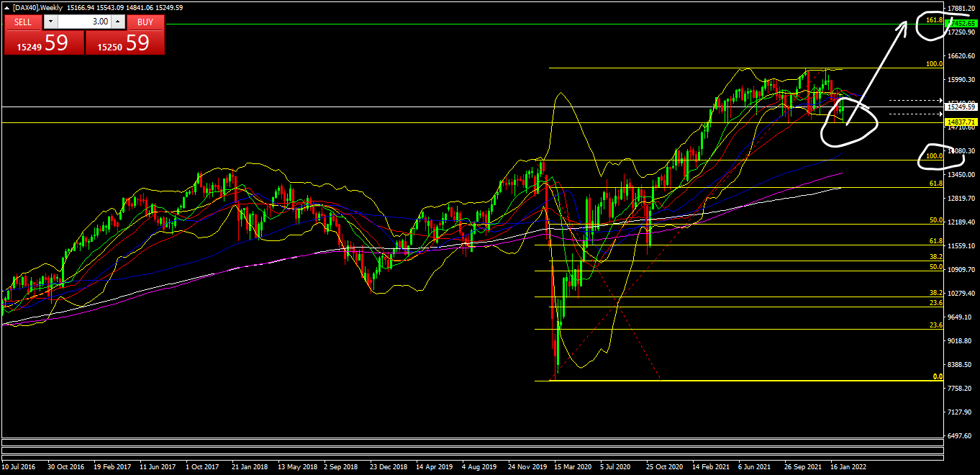The height and width of the screenshot is (475, 980).
Task: Click the BUY button
Action: click(x=145, y=22)
